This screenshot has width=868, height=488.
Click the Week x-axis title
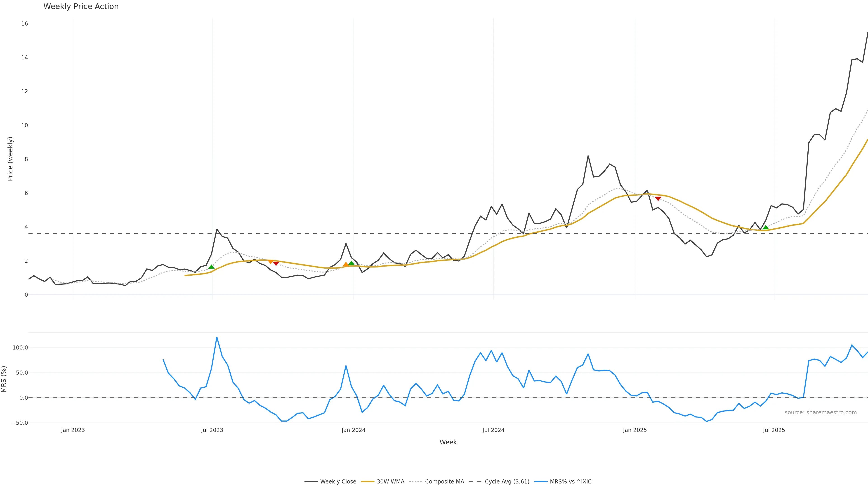(x=448, y=442)
